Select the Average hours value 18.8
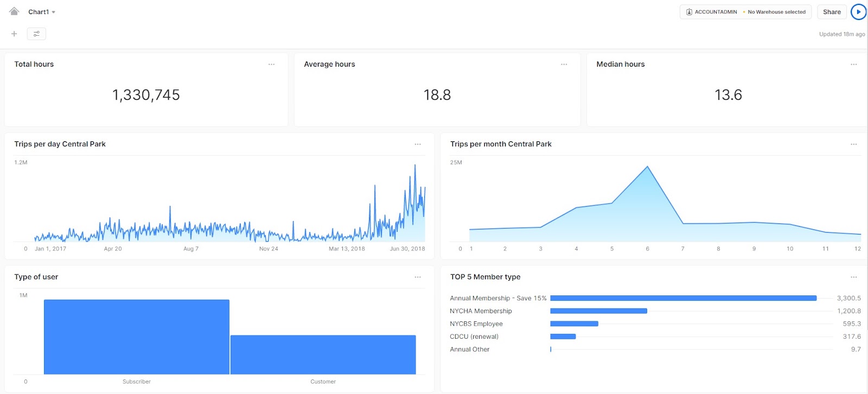This screenshot has width=868, height=394. (x=437, y=95)
